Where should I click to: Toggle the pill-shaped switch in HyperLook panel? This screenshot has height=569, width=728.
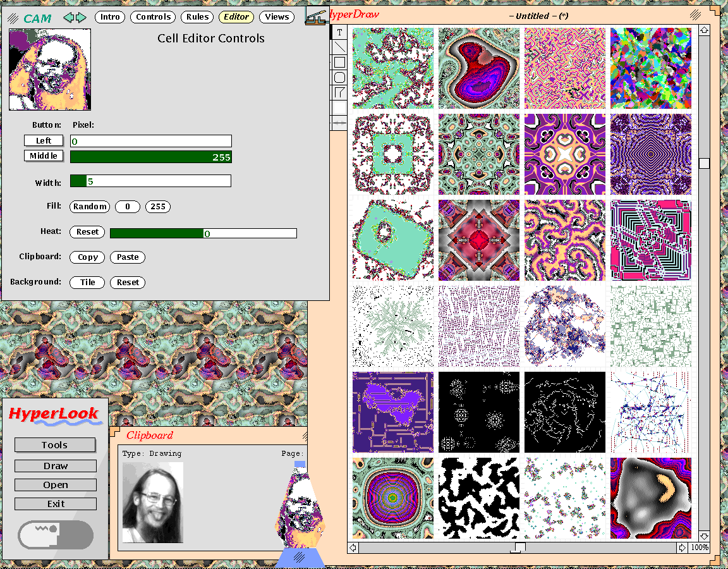click(56, 535)
